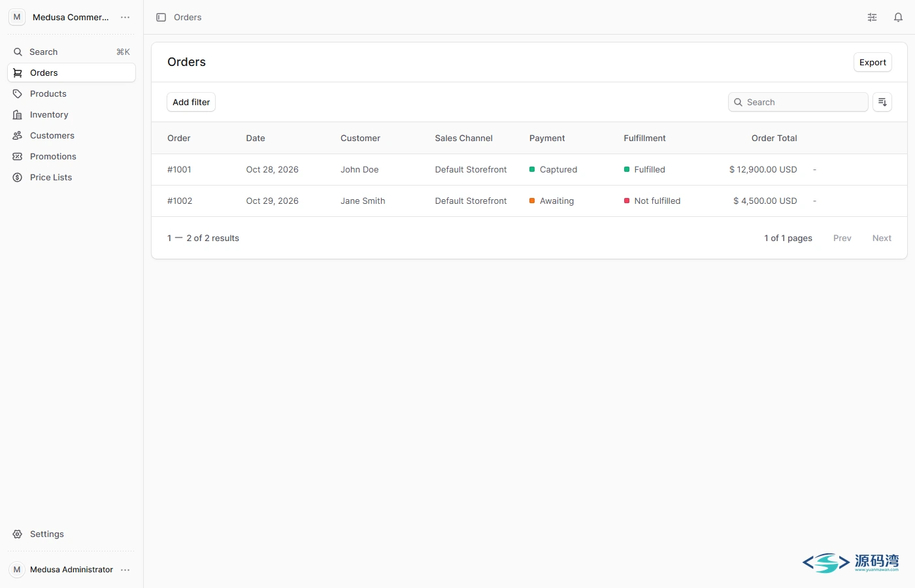Click the Awaiting payment status
915x588 pixels.
point(552,201)
